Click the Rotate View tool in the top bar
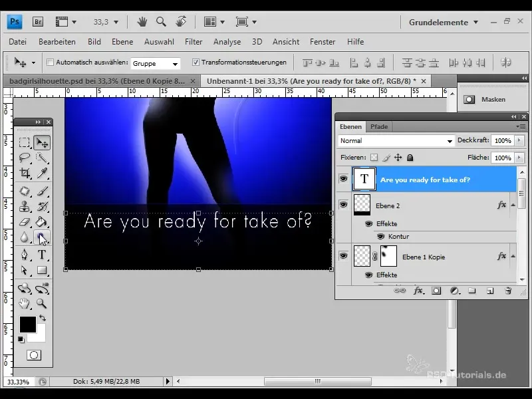This screenshot has height=399, width=532. [x=181, y=22]
